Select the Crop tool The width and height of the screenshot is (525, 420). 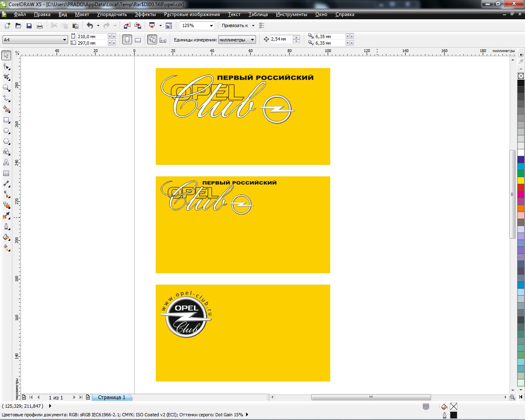tap(6, 77)
